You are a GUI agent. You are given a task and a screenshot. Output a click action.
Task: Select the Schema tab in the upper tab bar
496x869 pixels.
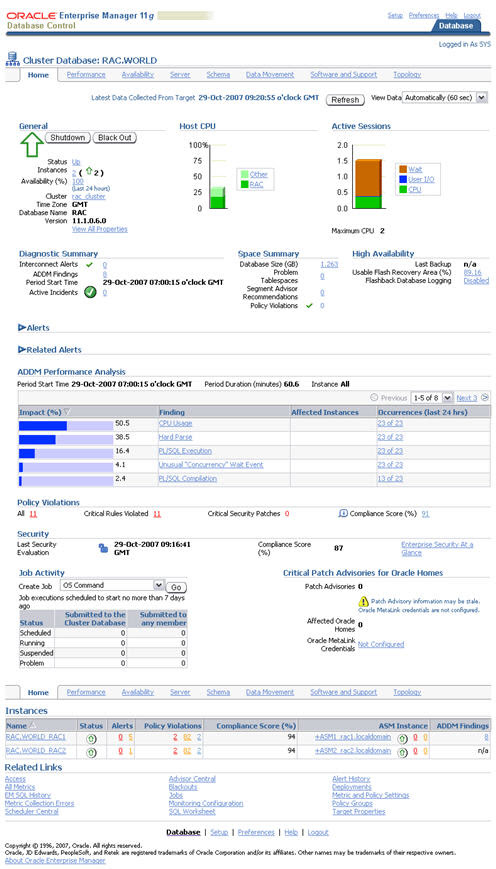tap(218, 75)
